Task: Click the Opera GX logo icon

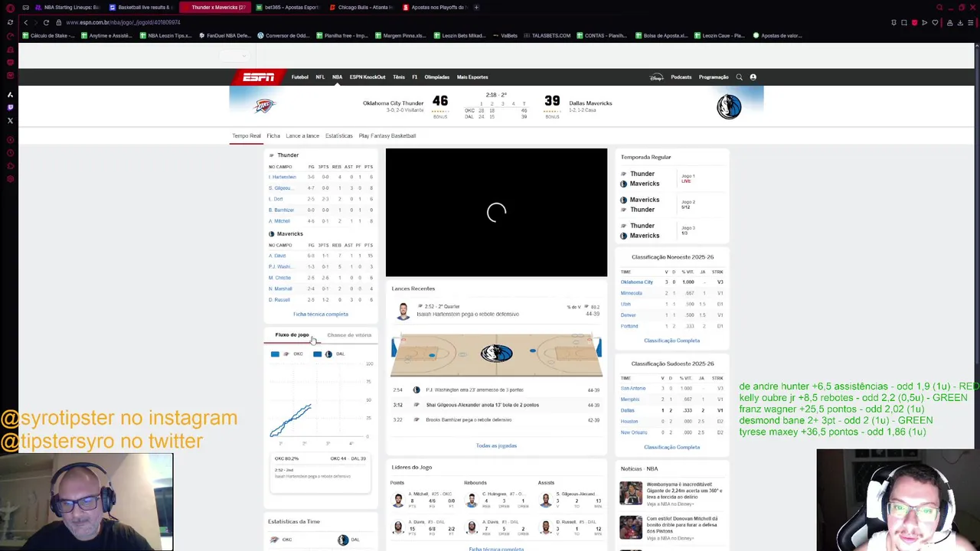Action: [10, 7]
